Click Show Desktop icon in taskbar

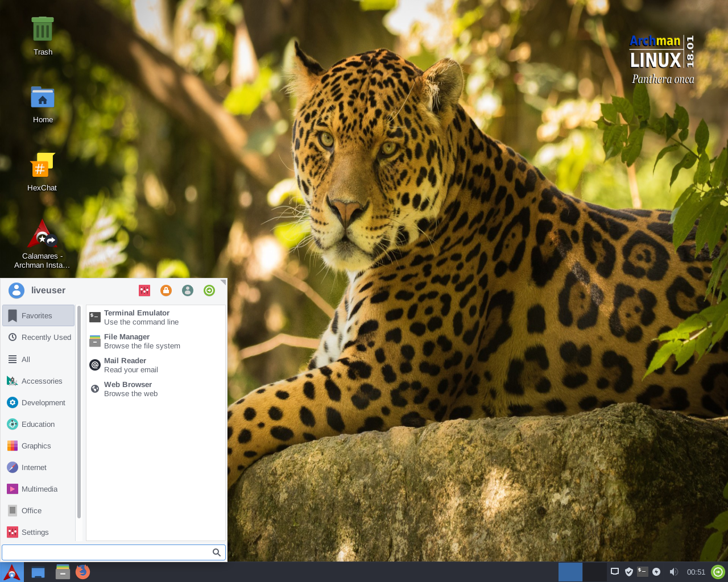pyautogui.click(x=38, y=572)
